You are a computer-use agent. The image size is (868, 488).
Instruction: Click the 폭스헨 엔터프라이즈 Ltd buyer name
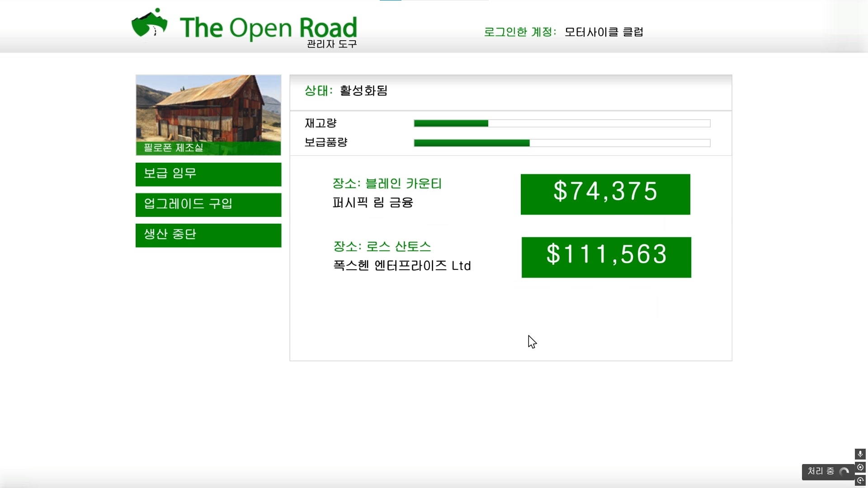tap(402, 266)
